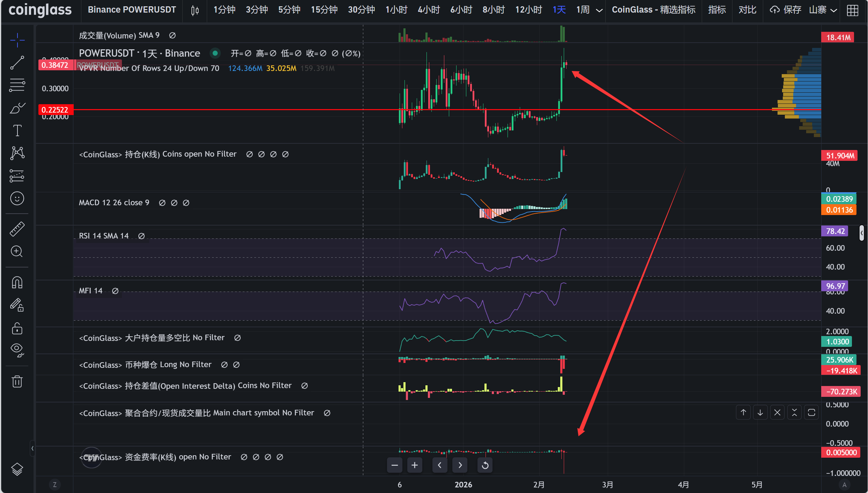Select the text annotation tool
Image resolution: width=868 pixels, height=493 pixels.
click(17, 130)
